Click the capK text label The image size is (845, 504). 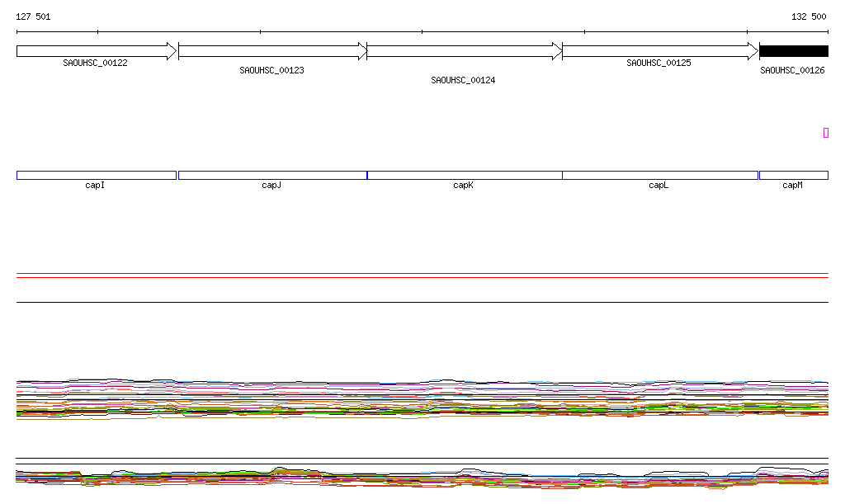[463, 186]
